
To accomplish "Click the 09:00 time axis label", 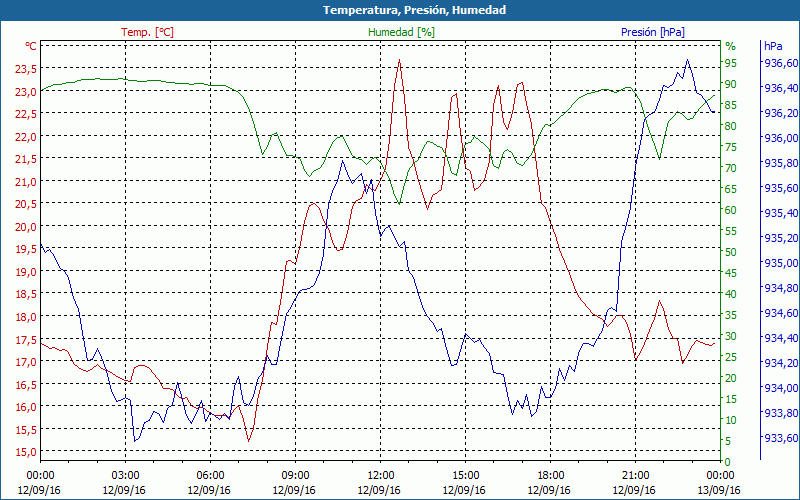I will 295,476.
